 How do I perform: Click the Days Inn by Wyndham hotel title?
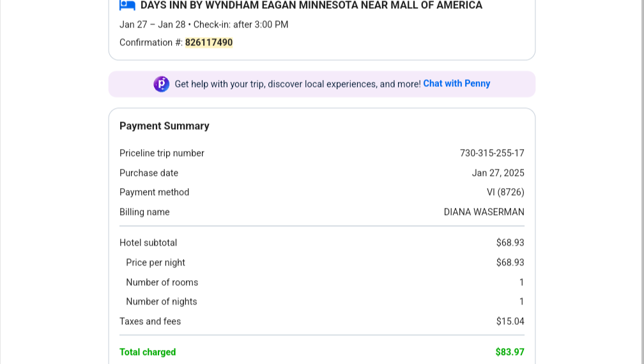311,5
